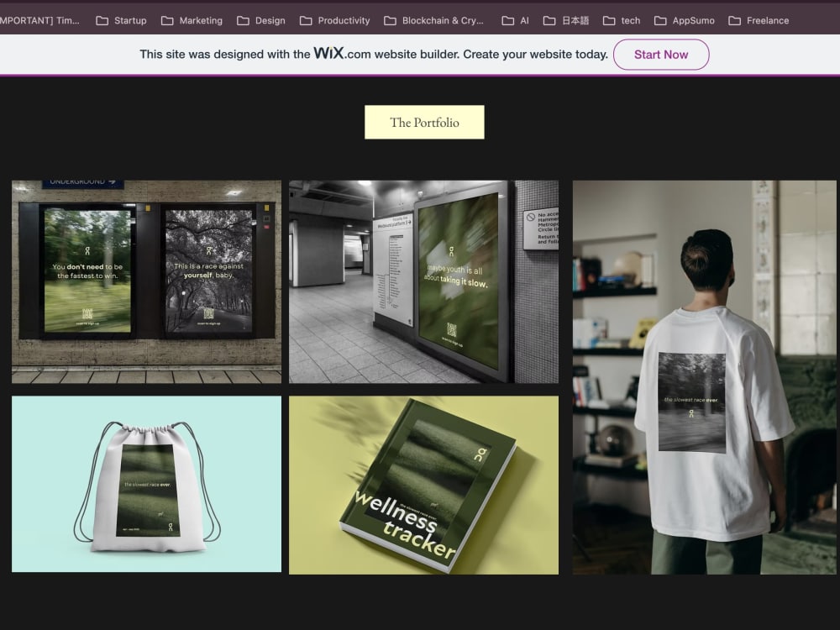Viewport: 840px width, 630px height.
Task: Open the 'taking it slow' station poster image
Action: 423,281
